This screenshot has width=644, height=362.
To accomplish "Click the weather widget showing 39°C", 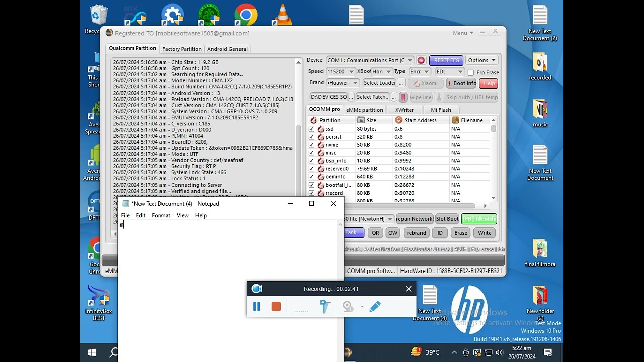I will pyautogui.click(x=426, y=352).
